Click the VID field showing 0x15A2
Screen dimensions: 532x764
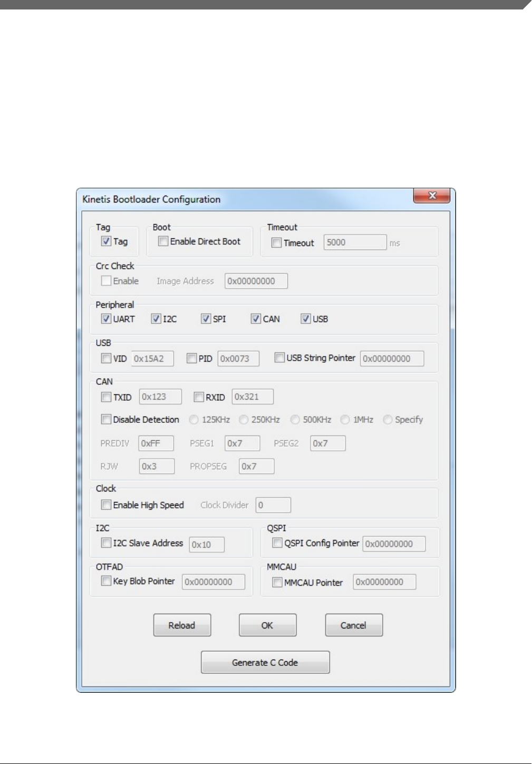[152, 359]
